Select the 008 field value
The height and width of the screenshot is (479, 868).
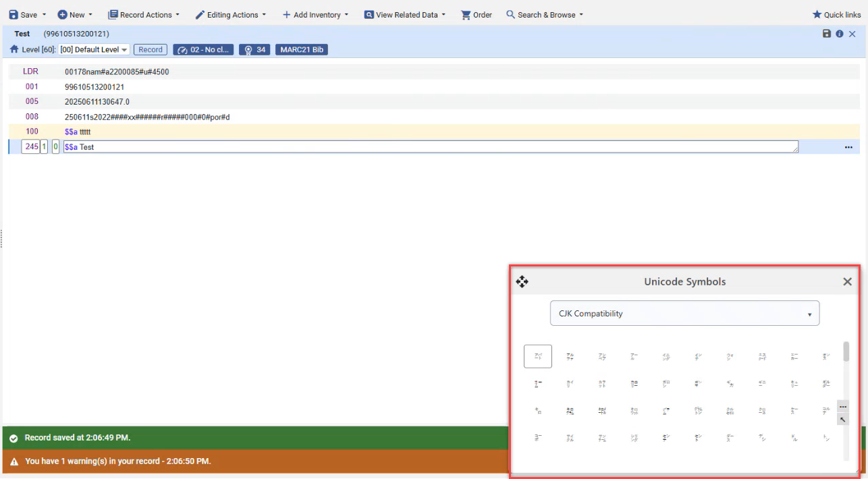pyautogui.click(x=147, y=117)
